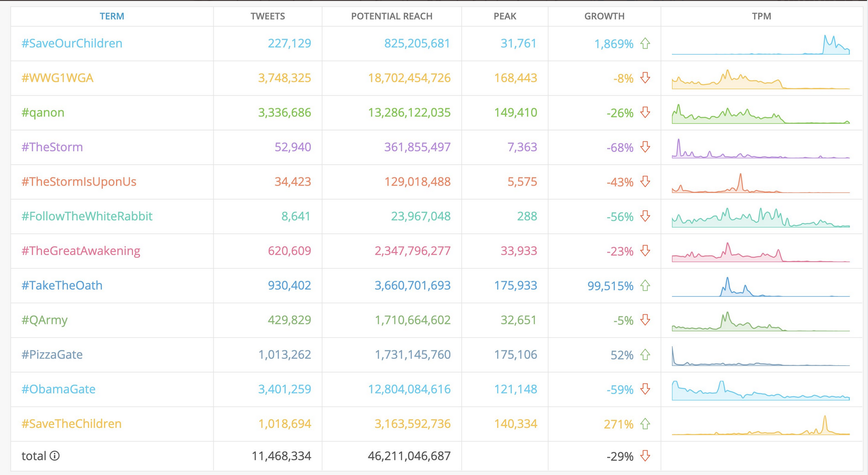Open the #WWG1WGA term link
Image resolution: width=868 pixels, height=475 pixels.
click(57, 78)
